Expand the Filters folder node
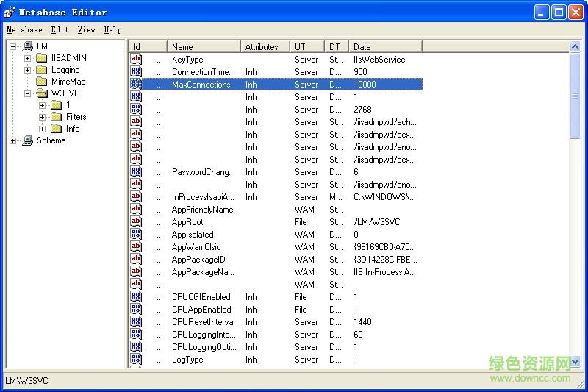This screenshot has width=588, height=392. click(43, 117)
